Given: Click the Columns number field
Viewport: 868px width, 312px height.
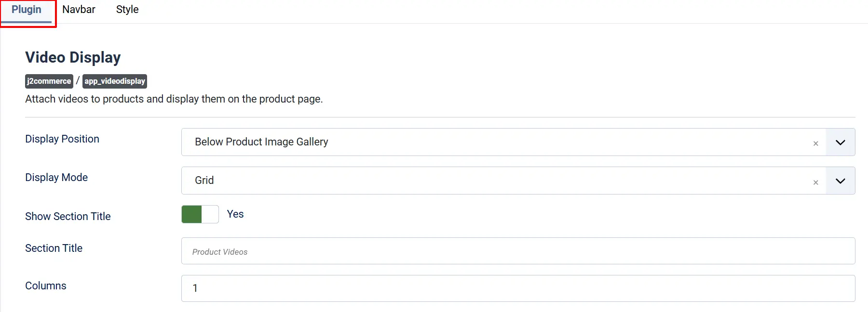Looking at the screenshot, I should (x=518, y=288).
